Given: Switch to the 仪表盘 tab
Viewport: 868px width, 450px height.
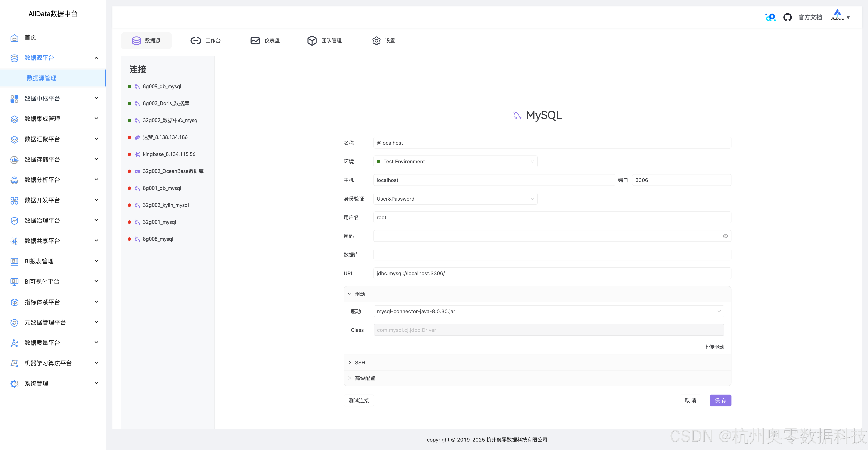Looking at the screenshot, I should point(265,41).
